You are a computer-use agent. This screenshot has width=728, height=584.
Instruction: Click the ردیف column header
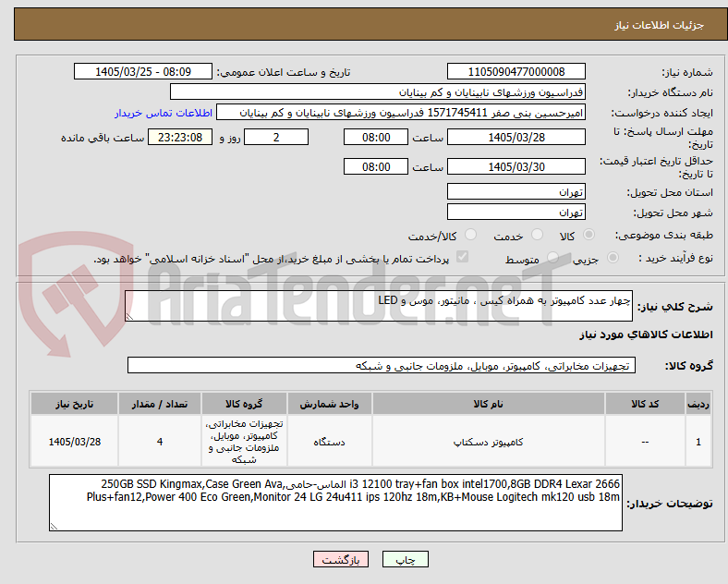tap(698, 404)
